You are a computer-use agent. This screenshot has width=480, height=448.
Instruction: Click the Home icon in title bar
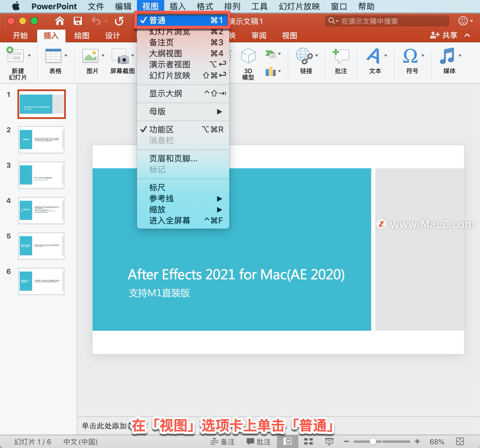59,21
